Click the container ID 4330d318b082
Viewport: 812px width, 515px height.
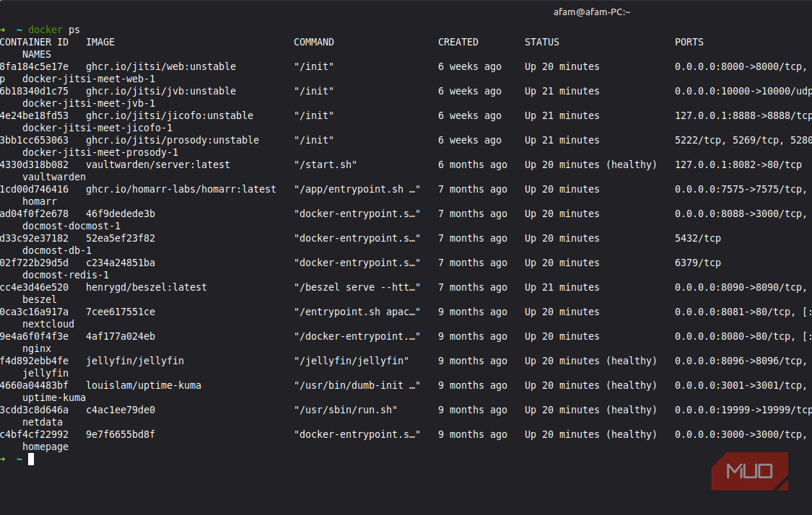click(34, 164)
